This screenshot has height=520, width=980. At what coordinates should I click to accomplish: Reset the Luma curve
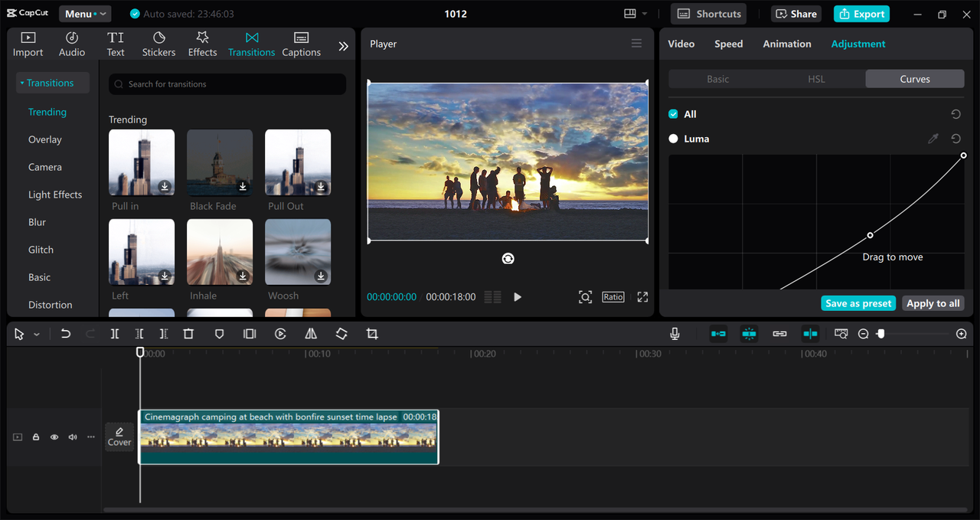tap(955, 139)
